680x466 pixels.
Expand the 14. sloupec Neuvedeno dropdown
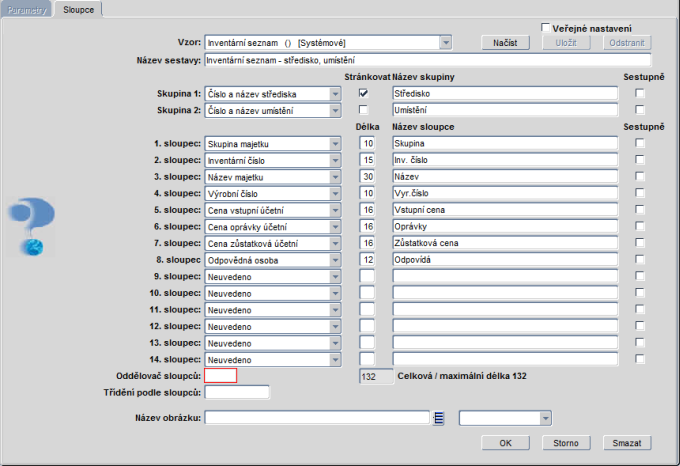pyautogui.click(x=335, y=360)
